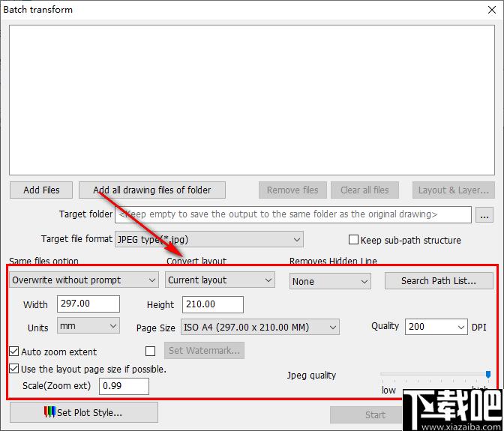Click the Width input field
Image resolution: width=504 pixels, height=431 pixels.
pos(88,304)
